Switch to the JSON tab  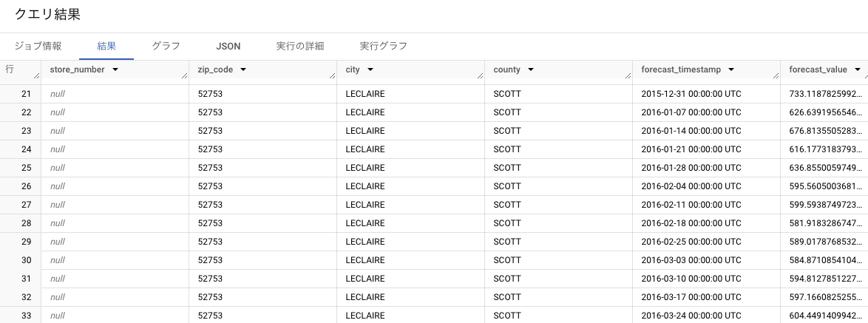point(228,46)
